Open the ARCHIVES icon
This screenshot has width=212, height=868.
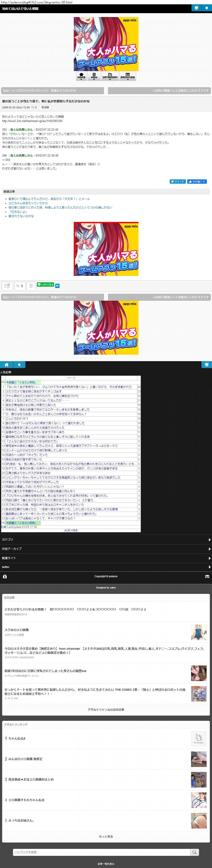tap(127, 76)
